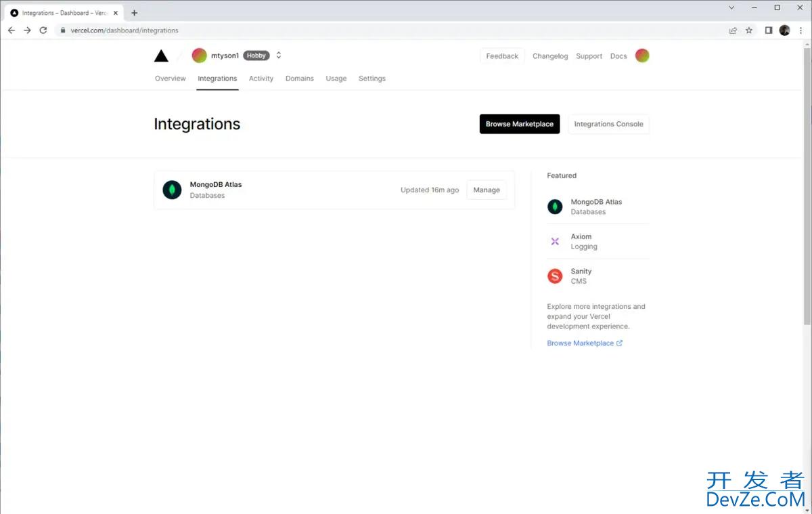The height and width of the screenshot is (514, 812).
Task: Click the Sanity logo icon
Action: tap(555, 276)
